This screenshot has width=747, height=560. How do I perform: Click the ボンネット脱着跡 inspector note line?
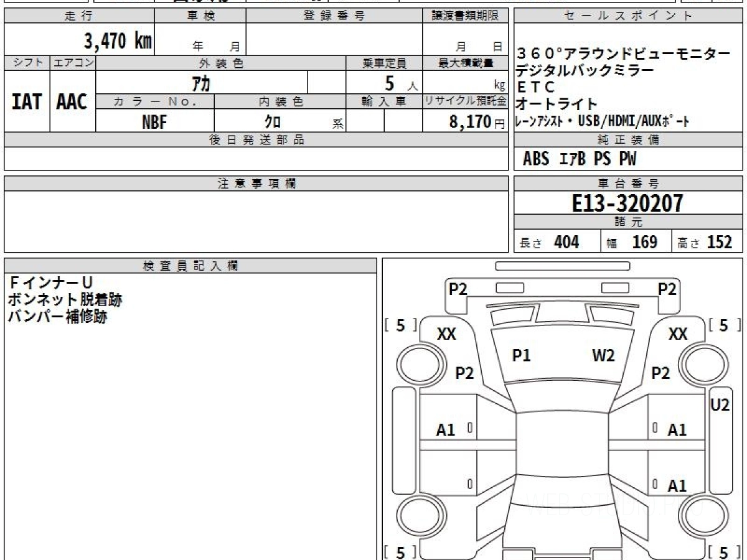65,300
